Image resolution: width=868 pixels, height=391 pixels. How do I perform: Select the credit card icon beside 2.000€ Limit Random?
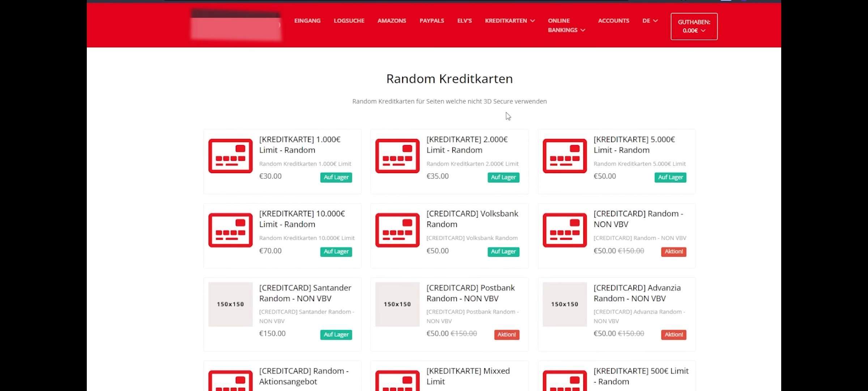coord(397,156)
